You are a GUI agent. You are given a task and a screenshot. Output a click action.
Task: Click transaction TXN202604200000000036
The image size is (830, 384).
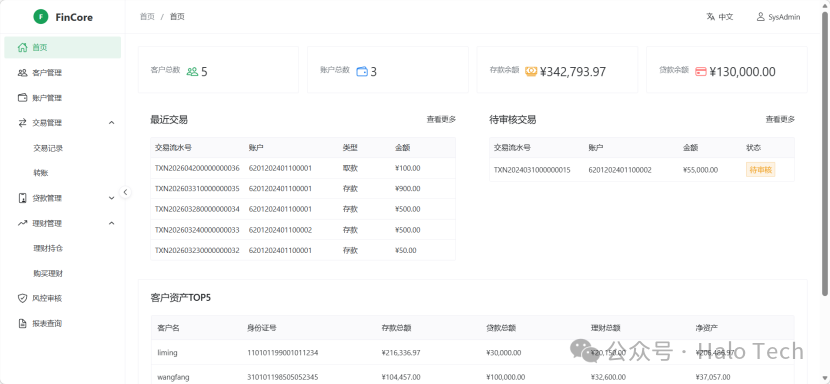coord(197,168)
